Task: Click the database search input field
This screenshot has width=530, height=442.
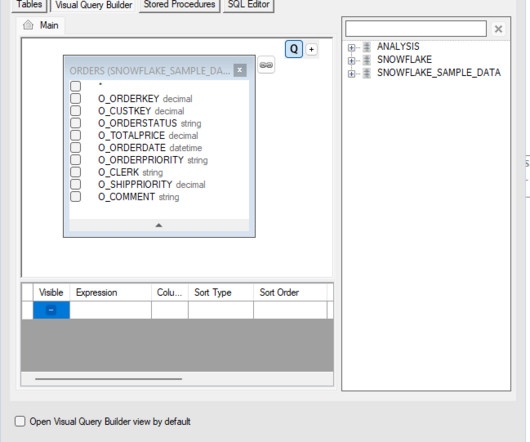Action: tap(416, 29)
